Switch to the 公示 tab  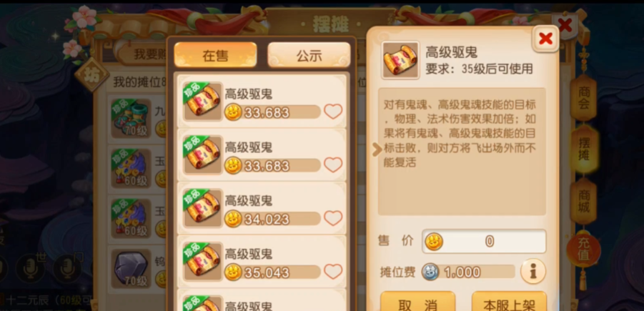(x=309, y=55)
